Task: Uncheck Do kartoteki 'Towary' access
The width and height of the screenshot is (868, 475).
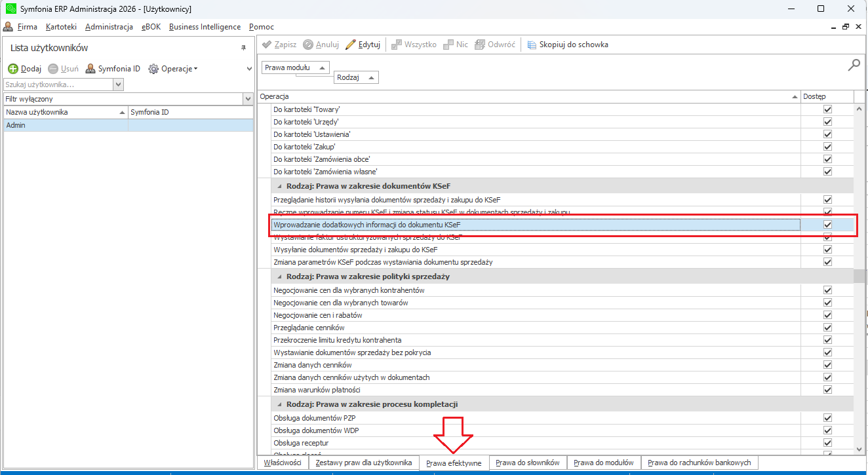Action: tap(827, 109)
